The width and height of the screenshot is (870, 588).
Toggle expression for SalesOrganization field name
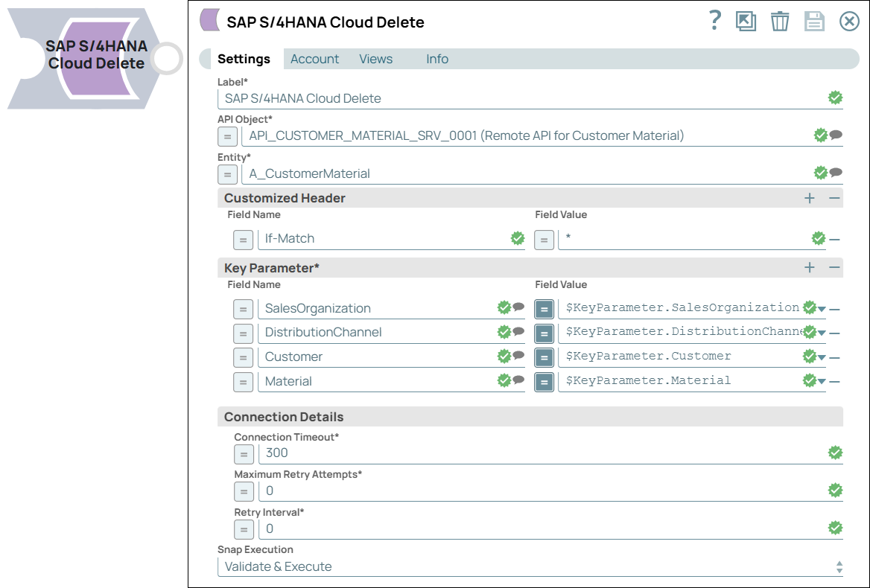pyautogui.click(x=243, y=309)
